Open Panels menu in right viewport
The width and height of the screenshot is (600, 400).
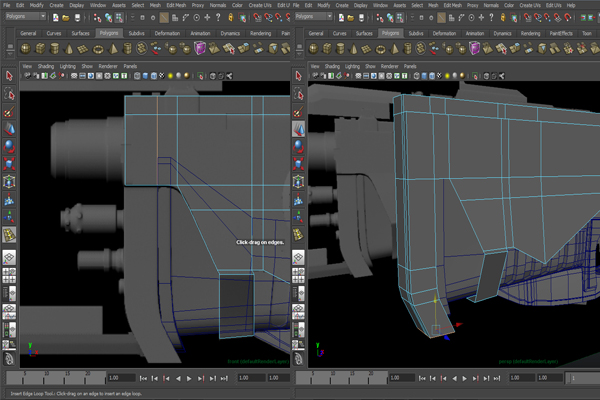[410, 66]
